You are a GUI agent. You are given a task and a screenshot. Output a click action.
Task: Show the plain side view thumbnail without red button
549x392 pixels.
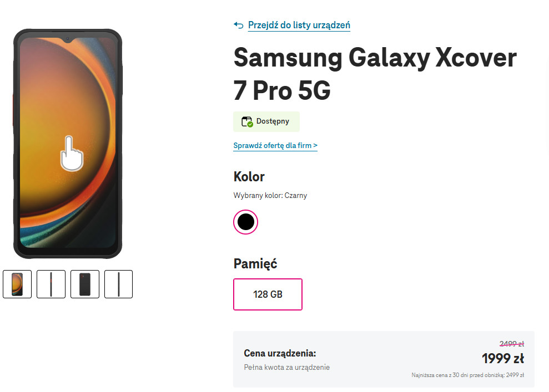click(118, 284)
